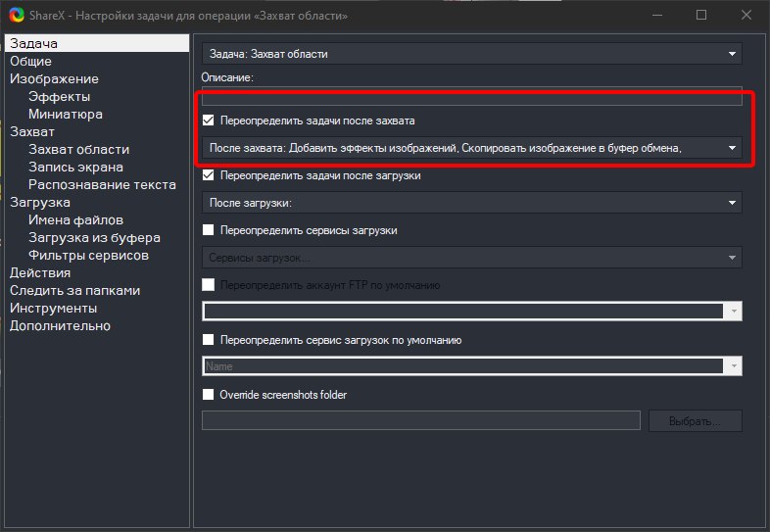Open the Следить за папками page
770x532 pixels.
(x=74, y=290)
